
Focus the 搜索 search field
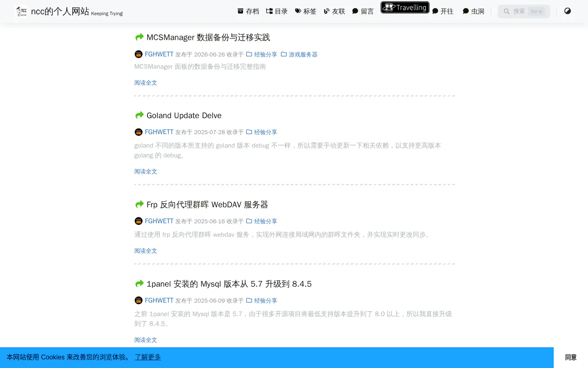[x=524, y=11]
